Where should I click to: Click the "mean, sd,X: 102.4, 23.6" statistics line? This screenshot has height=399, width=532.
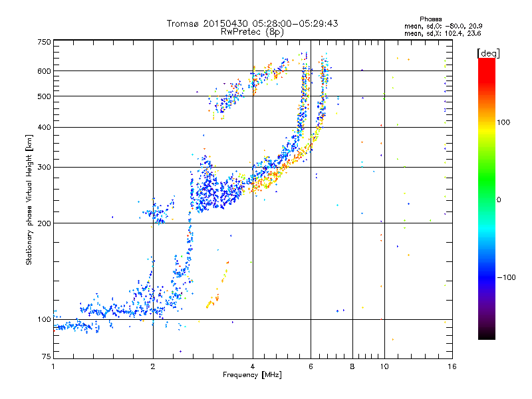(443, 33)
